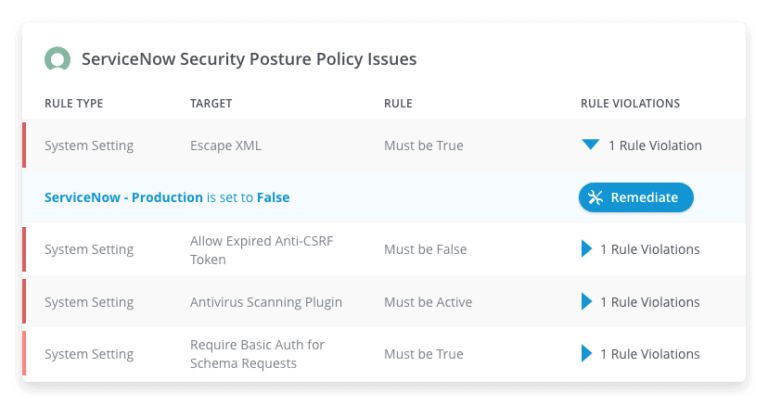Viewport: 768px width, 405px height.
Task: Click the Must be Active rule text
Action: point(428,302)
